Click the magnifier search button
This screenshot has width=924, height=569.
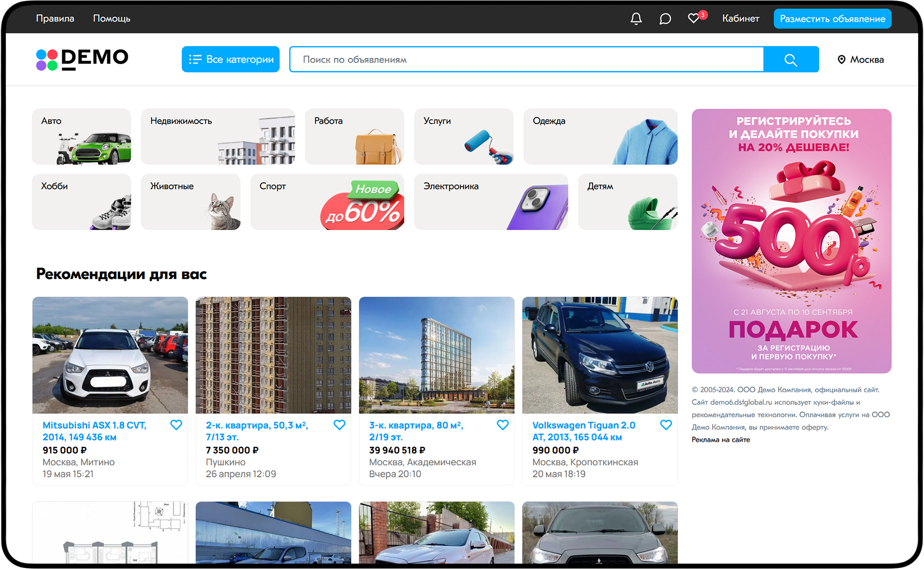pyautogui.click(x=791, y=60)
